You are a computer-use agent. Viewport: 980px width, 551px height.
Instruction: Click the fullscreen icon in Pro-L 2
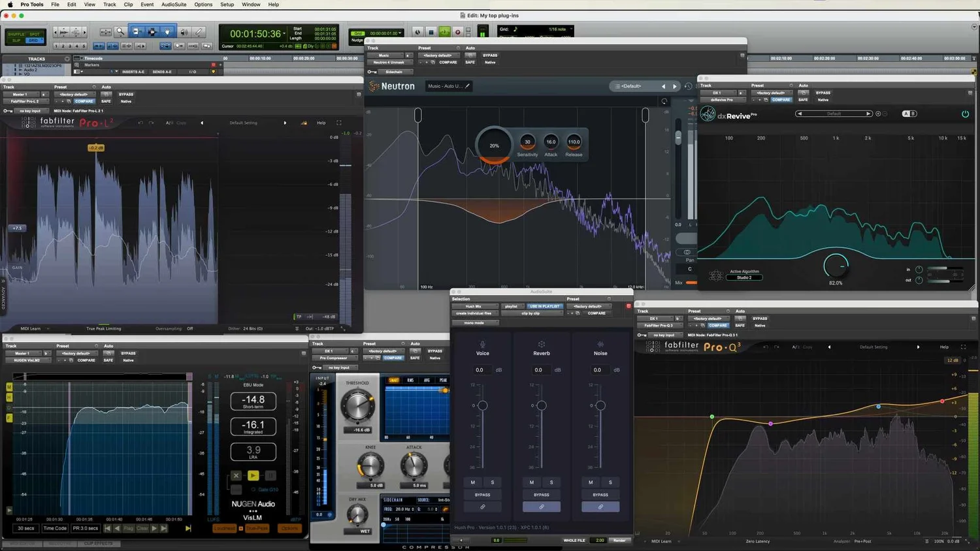point(338,123)
